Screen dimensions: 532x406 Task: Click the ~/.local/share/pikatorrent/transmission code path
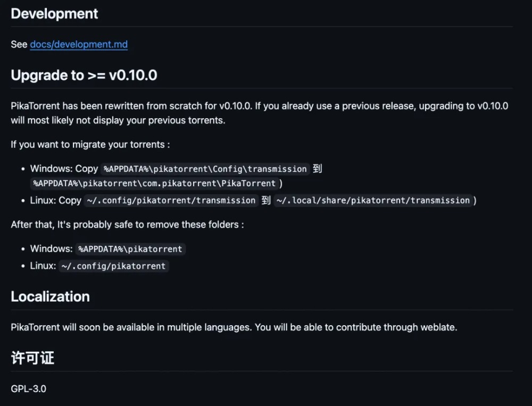pos(373,201)
